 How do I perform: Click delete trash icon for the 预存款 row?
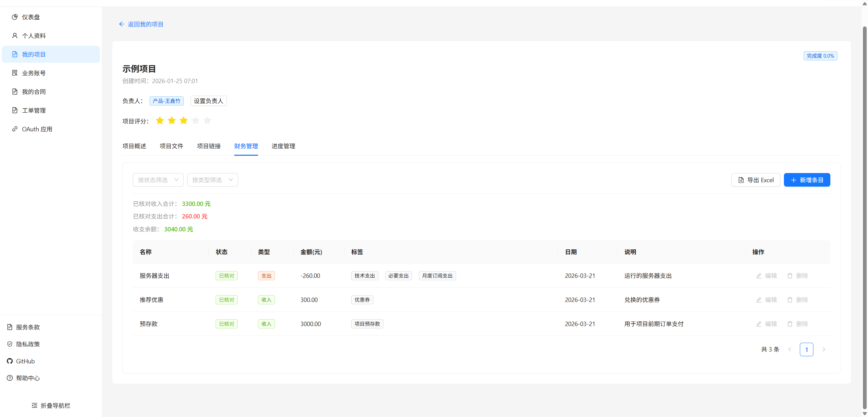click(x=790, y=324)
